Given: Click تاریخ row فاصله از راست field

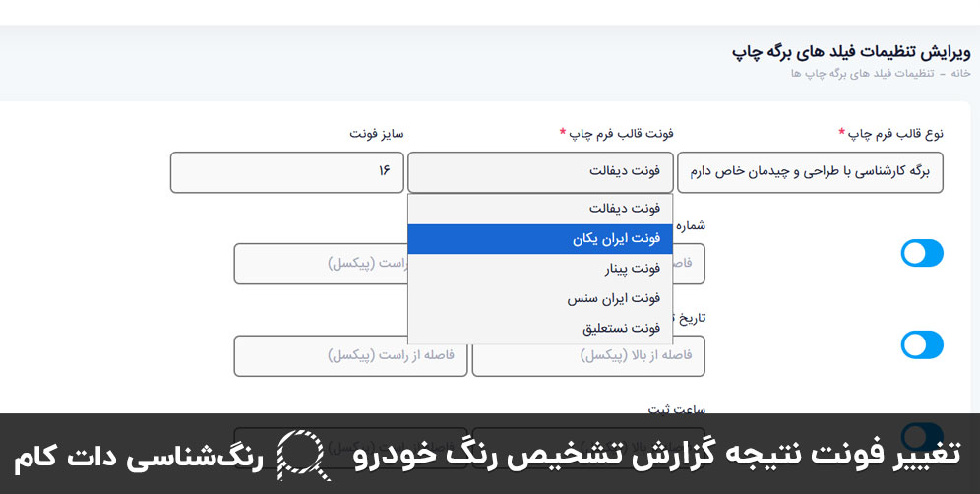Looking at the screenshot, I should (350, 356).
